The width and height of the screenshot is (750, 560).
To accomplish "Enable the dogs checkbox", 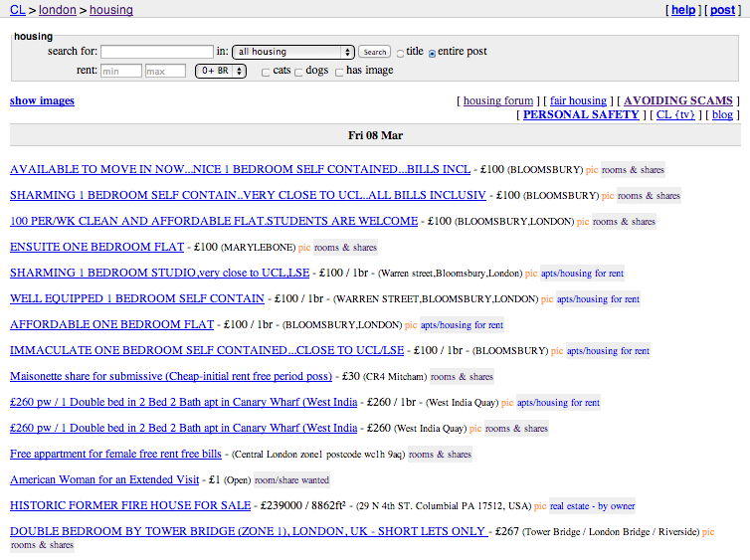I will 298,72.
